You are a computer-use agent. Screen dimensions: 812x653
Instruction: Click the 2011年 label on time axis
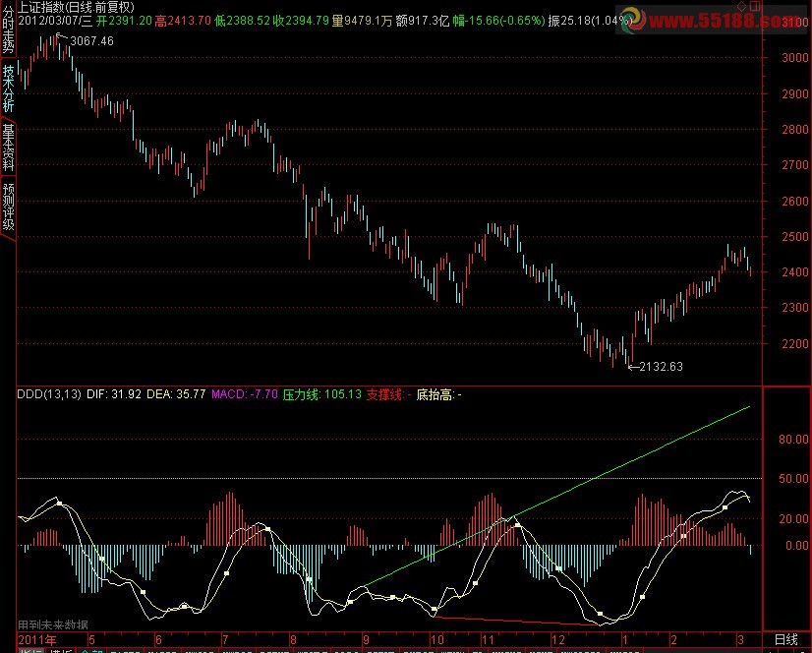click(36, 639)
